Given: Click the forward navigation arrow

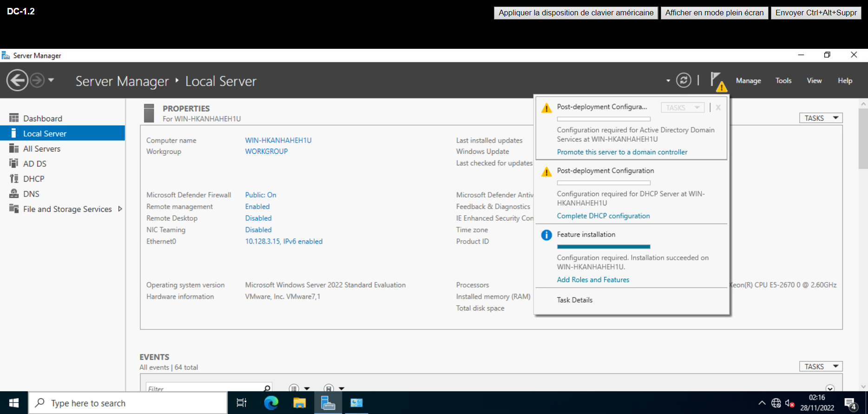Looking at the screenshot, I should pyautogui.click(x=37, y=80).
